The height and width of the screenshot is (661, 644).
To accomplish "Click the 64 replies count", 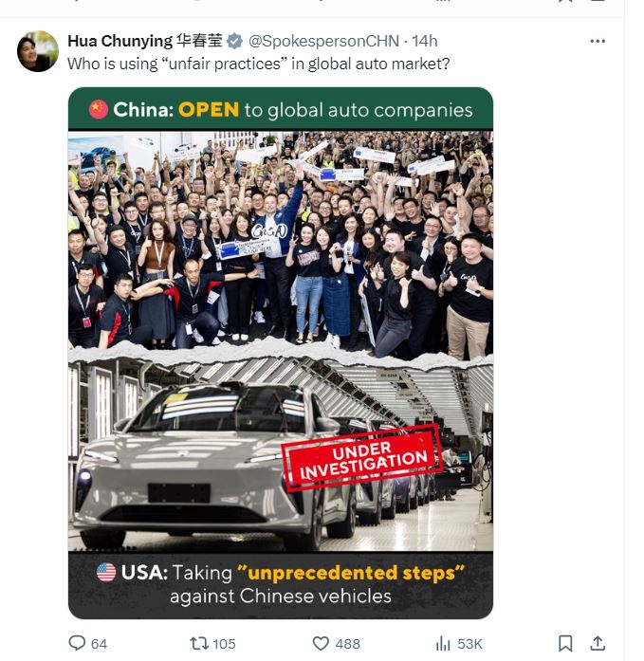I will coord(99,644).
